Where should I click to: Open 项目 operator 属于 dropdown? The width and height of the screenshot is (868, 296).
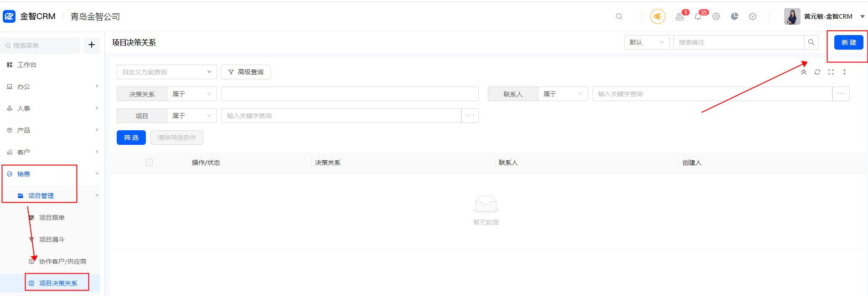coord(192,116)
